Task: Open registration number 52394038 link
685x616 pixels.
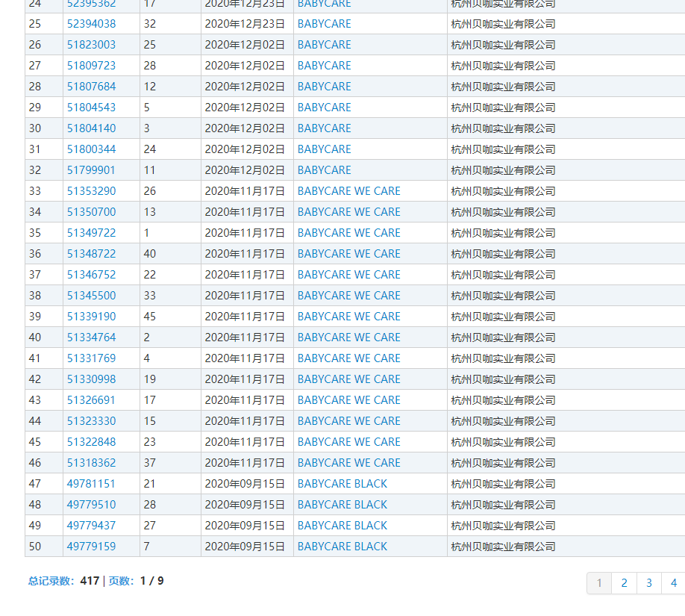Action: [91, 24]
